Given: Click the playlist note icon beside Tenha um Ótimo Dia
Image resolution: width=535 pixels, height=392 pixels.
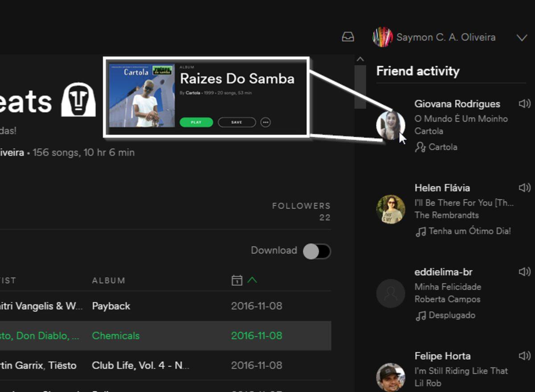Looking at the screenshot, I should click(x=420, y=231).
